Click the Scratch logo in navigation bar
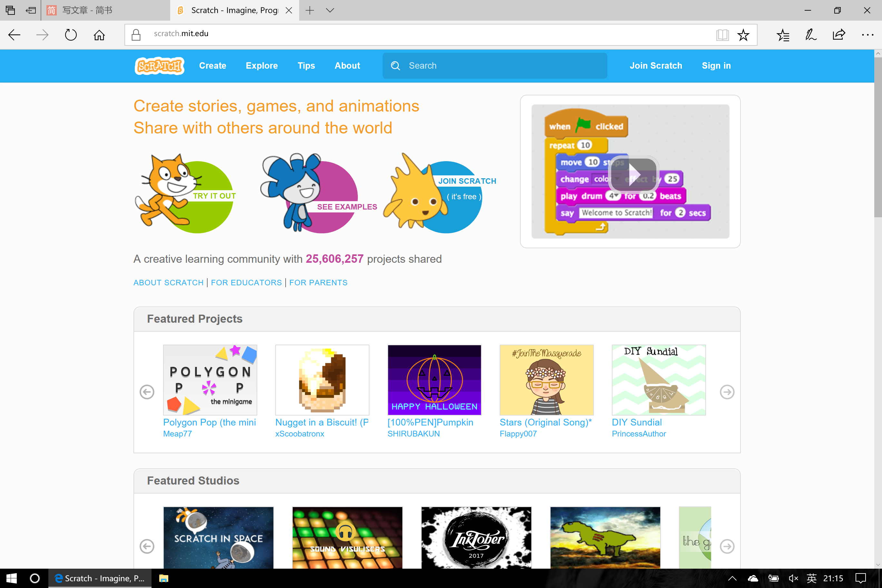882x588 pixels. click(159, 66)
